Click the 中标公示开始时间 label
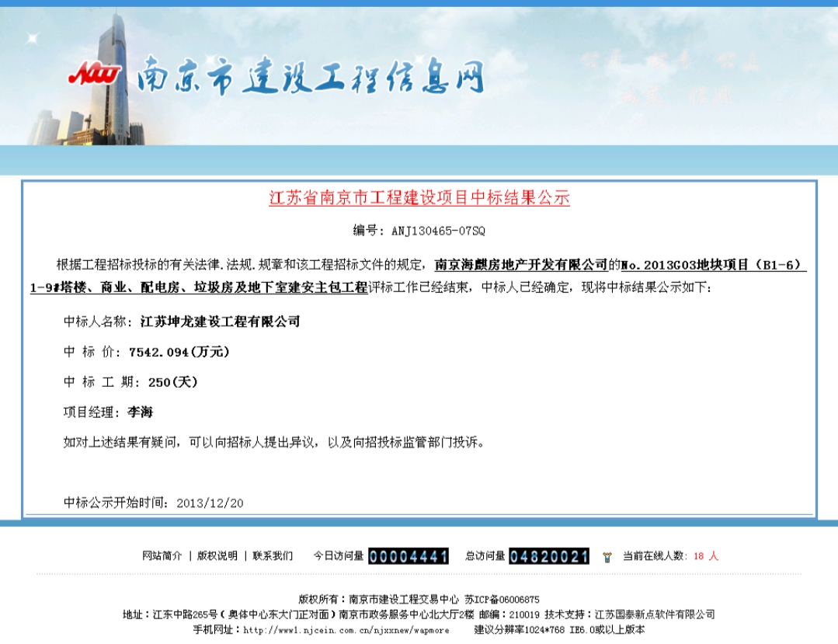 tap(116, 503)
